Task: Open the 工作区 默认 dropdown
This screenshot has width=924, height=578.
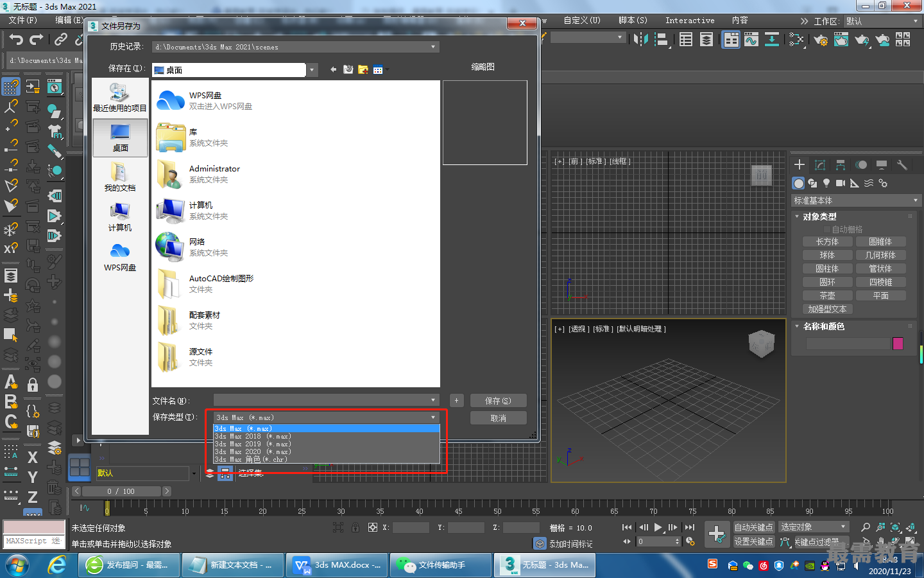Action: 882,21
